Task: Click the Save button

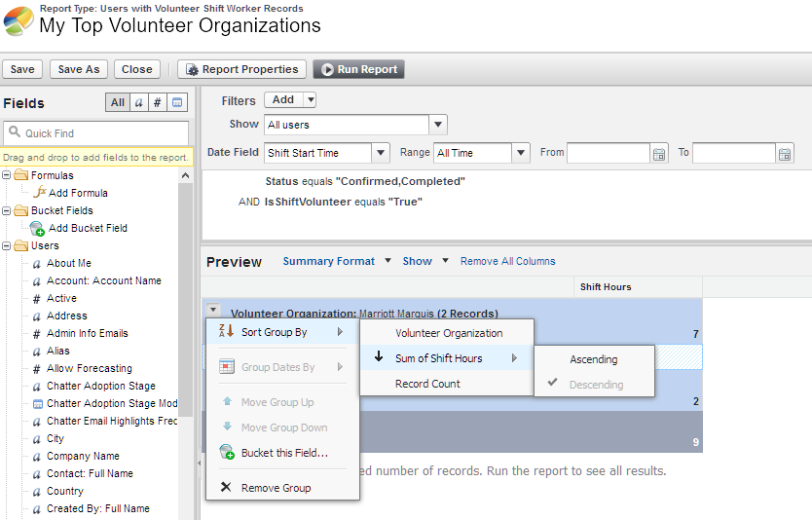Action: [22, 69]
